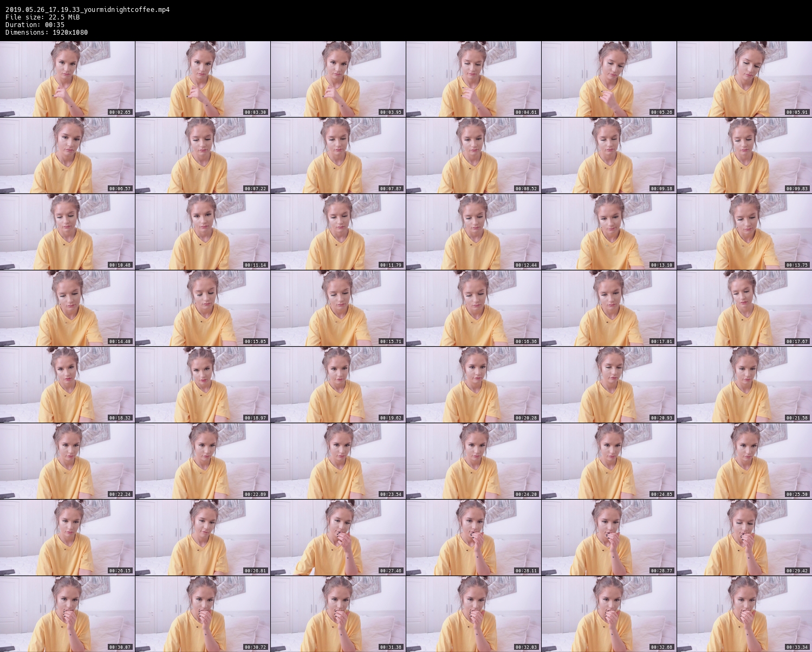The height and width of the screenshot is (652, 812).
Task: Click the 00:11.79 video frame
Action: [338, 232]
